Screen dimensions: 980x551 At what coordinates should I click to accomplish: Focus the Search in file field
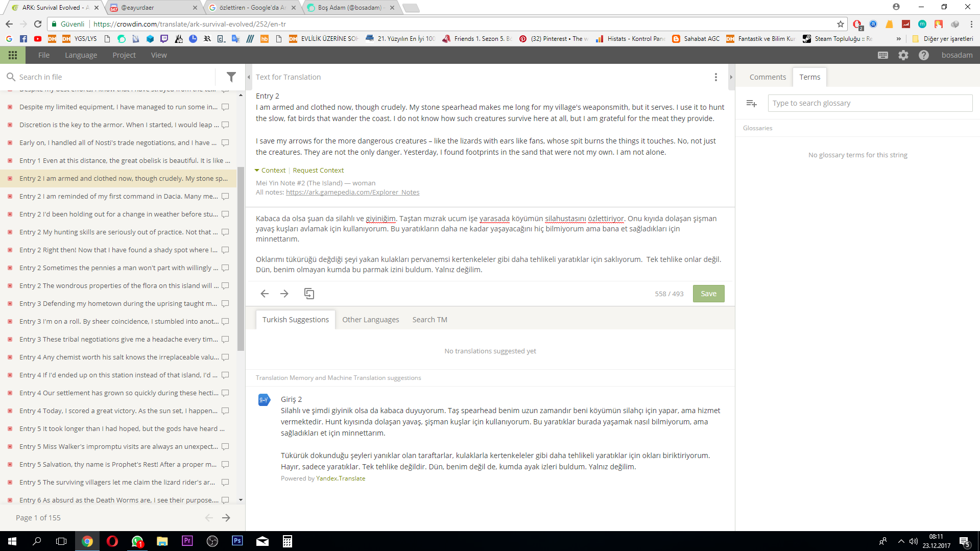[115, 77]
